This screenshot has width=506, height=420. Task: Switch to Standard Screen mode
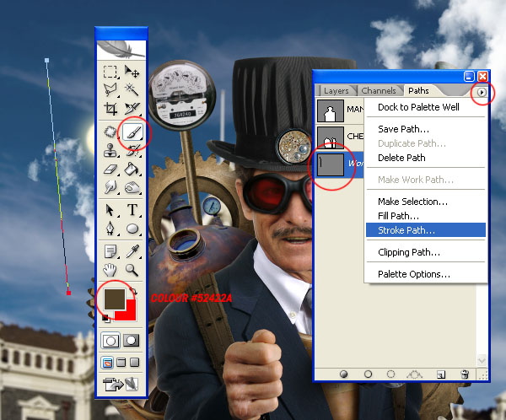[107, 362]
